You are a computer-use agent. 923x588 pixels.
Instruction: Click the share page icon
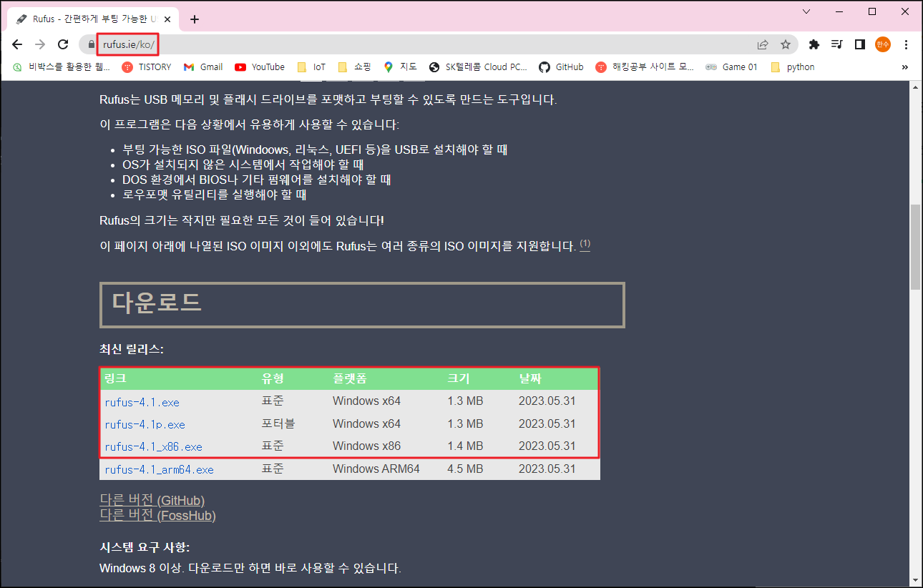pyautogui.click(x=763, y=44)
